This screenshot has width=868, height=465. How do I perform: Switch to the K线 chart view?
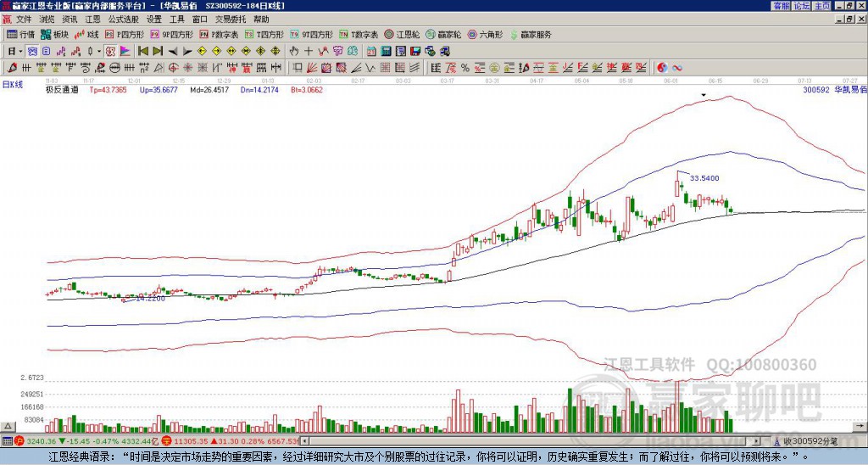click(86, 34)
